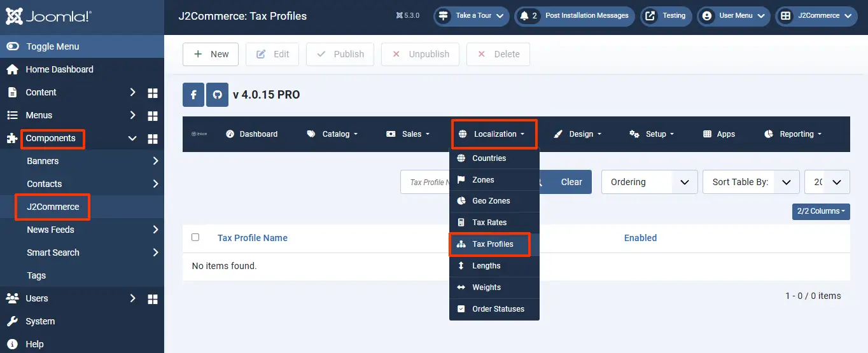Click the User Menu avatar icon
The width and height of the screenshot is (868, 353).
707,16
